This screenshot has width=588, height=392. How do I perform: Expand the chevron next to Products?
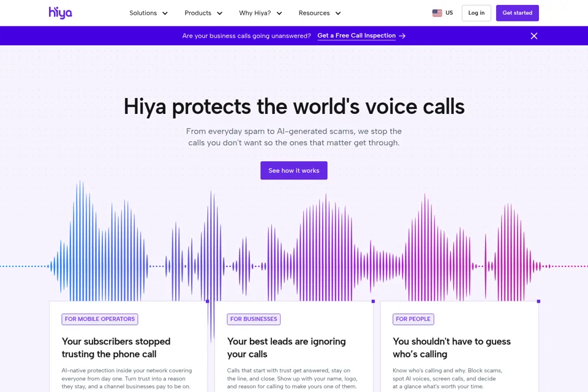220,13
